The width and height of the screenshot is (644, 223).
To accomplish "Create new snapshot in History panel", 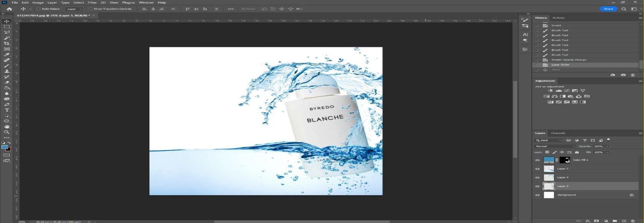I will pyautogui.click(x=623, y=75).
